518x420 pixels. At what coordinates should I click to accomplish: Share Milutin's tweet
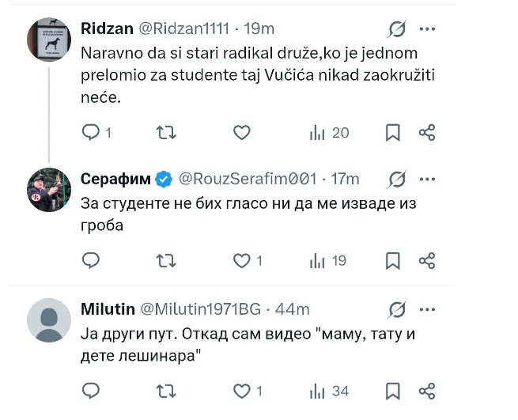tap(427, 392)
